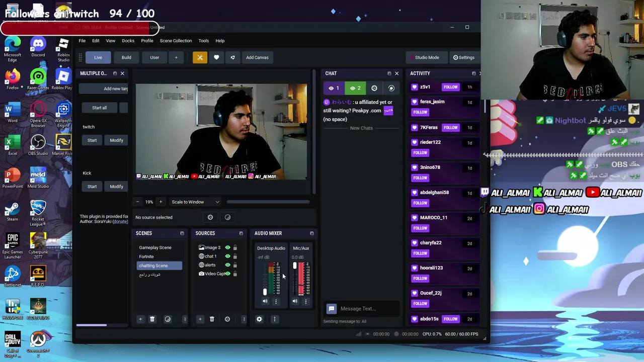Open Steam desktop shortcut
The image size is (644, 362).
pyautogui.click(x=13, y=211)
